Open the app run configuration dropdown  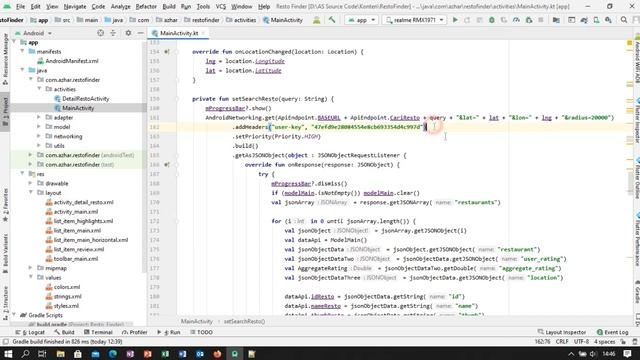click(x=361, y=20)
